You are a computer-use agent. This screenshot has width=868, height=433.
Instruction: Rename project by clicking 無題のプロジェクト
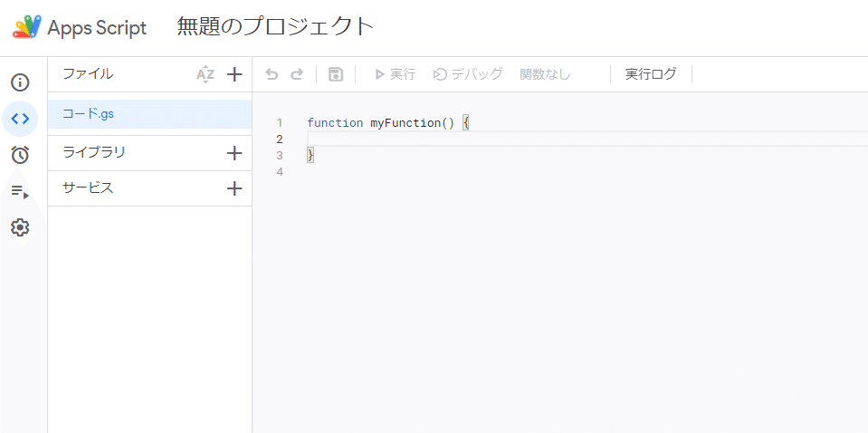(275, 26)
